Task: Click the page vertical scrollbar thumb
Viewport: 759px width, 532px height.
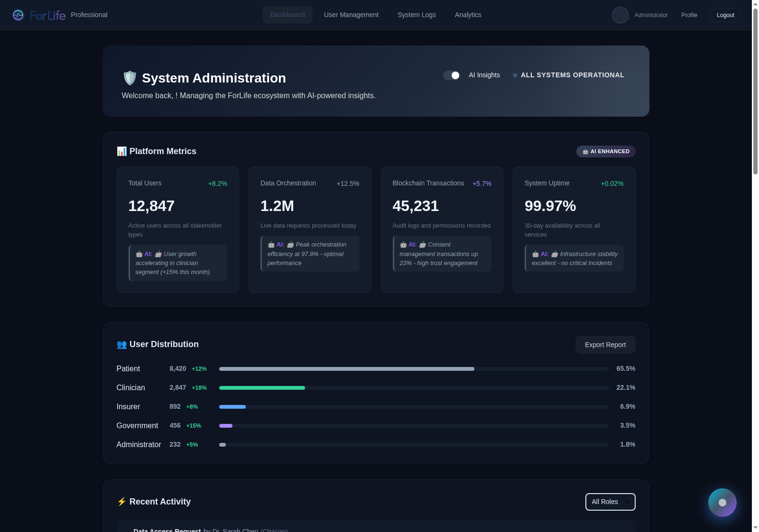Action: tap(755, 92)
